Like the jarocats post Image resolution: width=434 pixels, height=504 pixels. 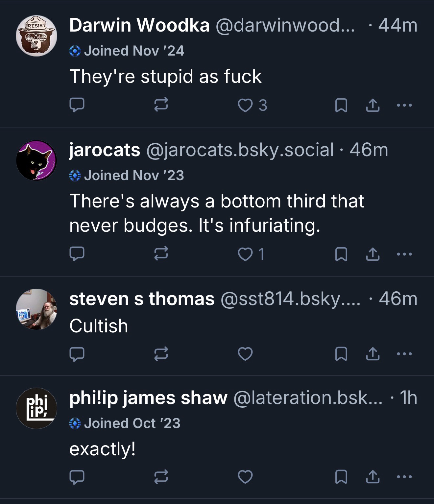pyautogui.click(x=245, y=254)
